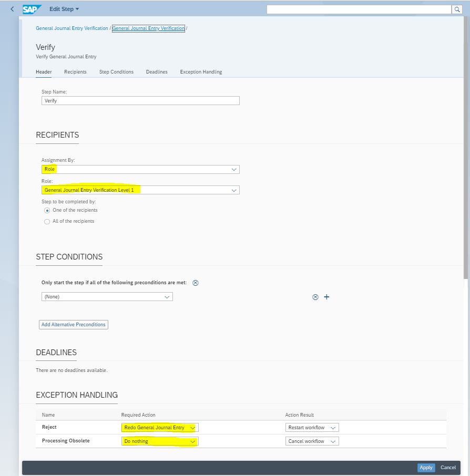Screen dimensions: 470x476
Task: Remove all preconditions with top circle-x icon
Action: pyautogui.click(x=196, y=283)
